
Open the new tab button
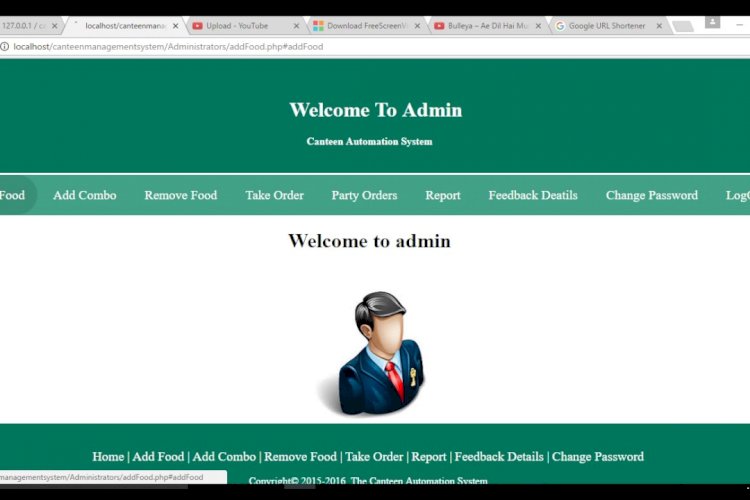click(x=683, y=26)
